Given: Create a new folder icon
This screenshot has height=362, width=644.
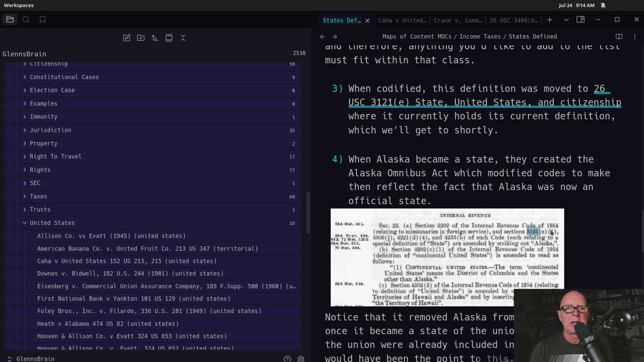Looking at the screenshot, I should coord(141,38).
